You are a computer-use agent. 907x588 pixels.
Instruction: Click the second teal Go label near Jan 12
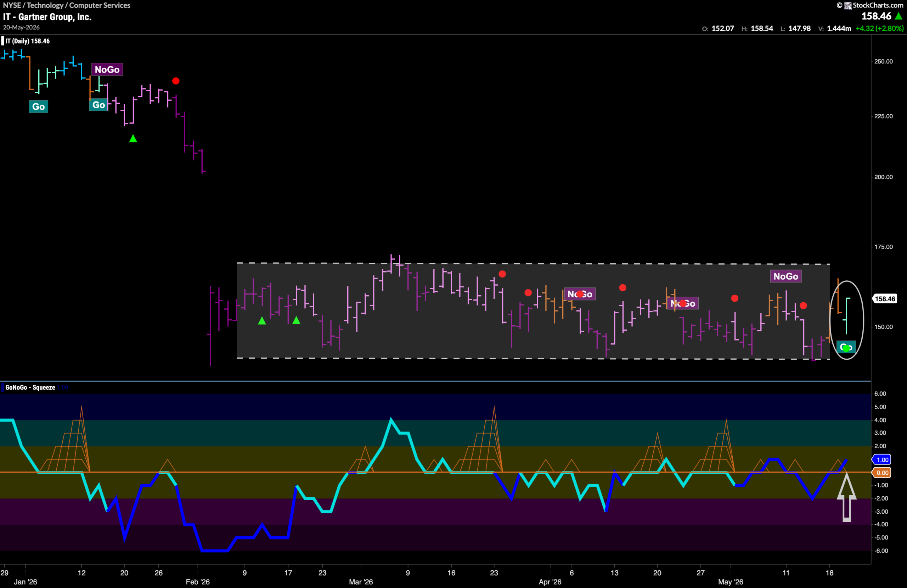coord(99,105)
